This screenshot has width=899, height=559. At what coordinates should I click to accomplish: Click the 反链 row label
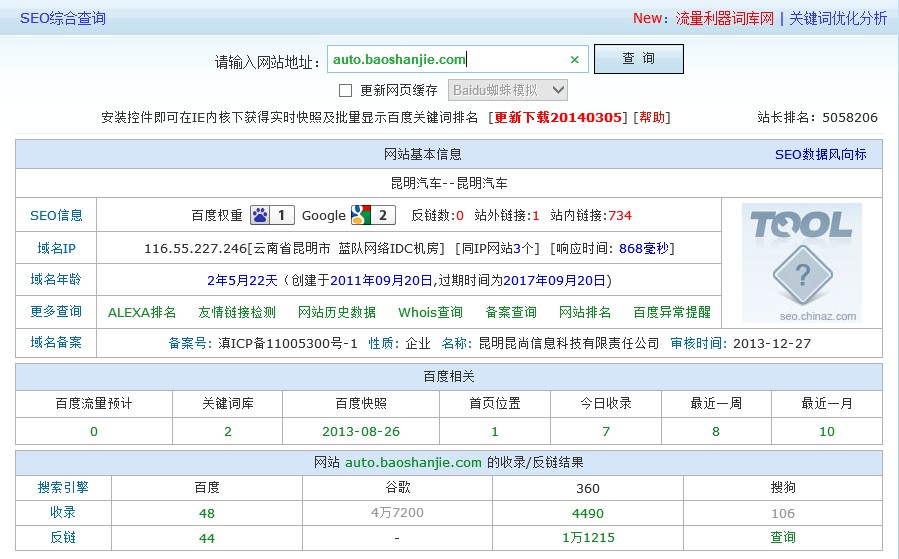pos(63,538)
